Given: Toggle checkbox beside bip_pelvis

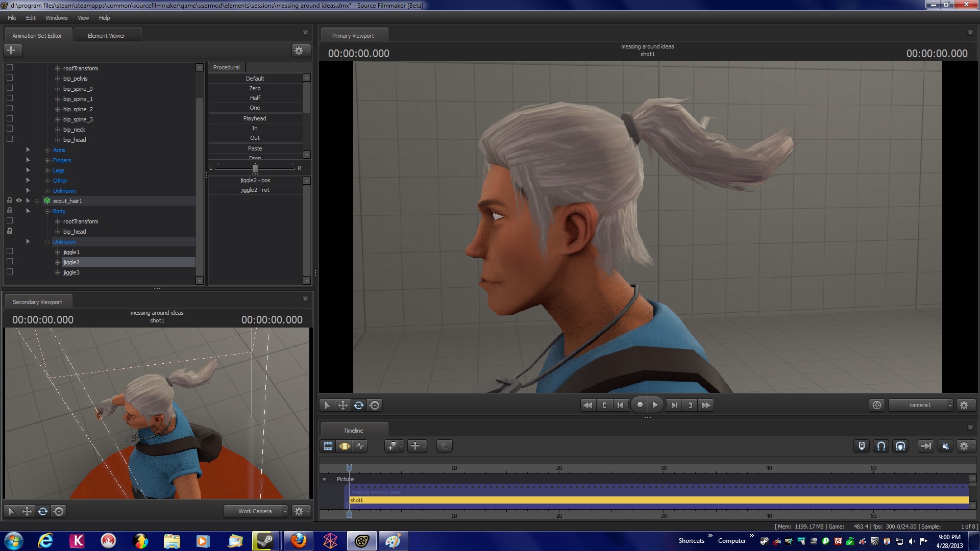Looking at the screenshot, I should (x=10, y=78).
